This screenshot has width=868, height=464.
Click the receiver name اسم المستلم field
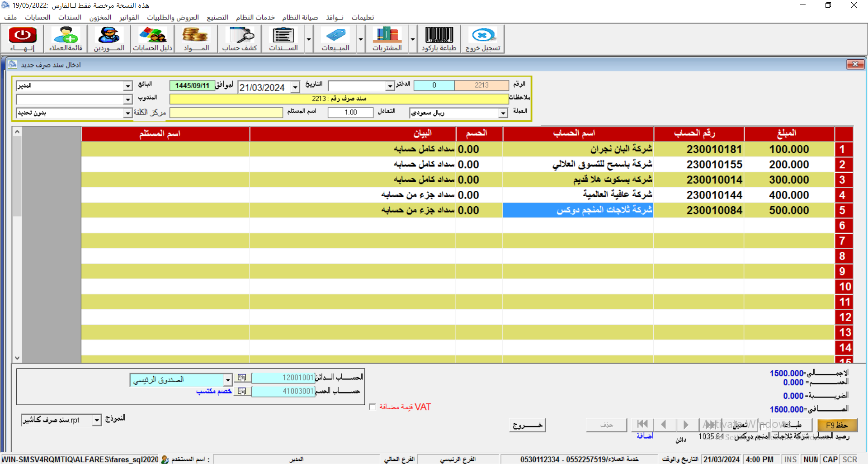[x=226, y=112]
